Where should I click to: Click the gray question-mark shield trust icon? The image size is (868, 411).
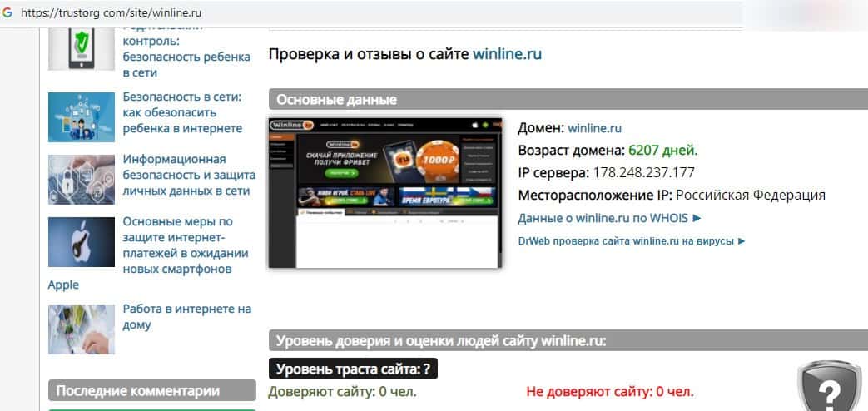coord(830,386)
